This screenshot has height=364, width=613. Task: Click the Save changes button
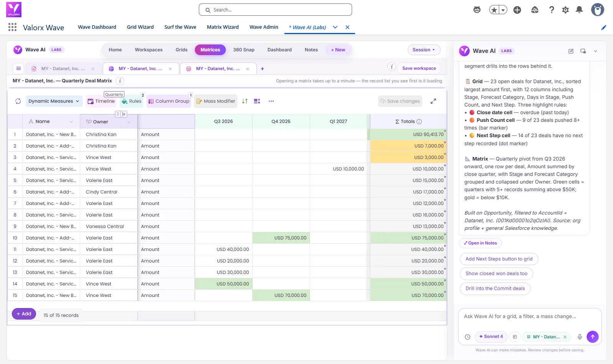coord(400,101)
